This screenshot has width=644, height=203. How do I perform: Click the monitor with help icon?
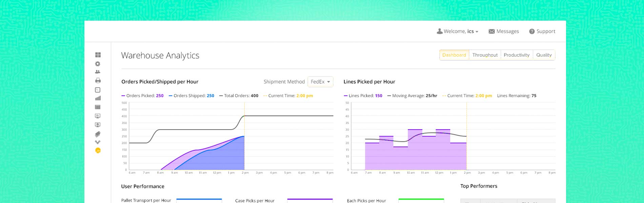98,125
